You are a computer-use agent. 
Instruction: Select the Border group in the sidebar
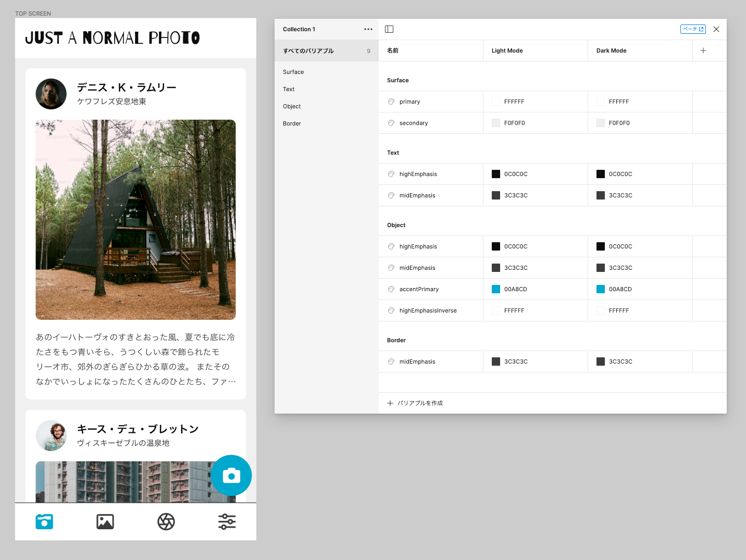click(x=292, y=123)
